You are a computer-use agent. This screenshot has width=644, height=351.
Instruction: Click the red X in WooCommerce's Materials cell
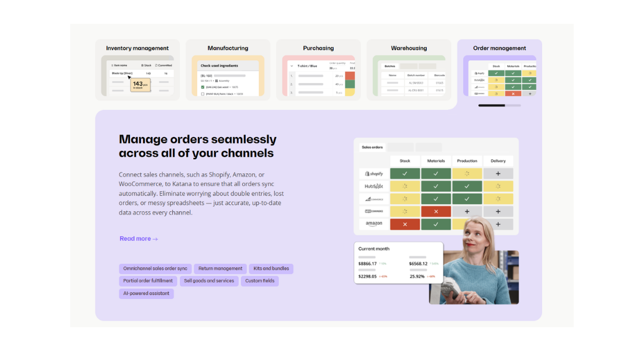pos(436,211)
